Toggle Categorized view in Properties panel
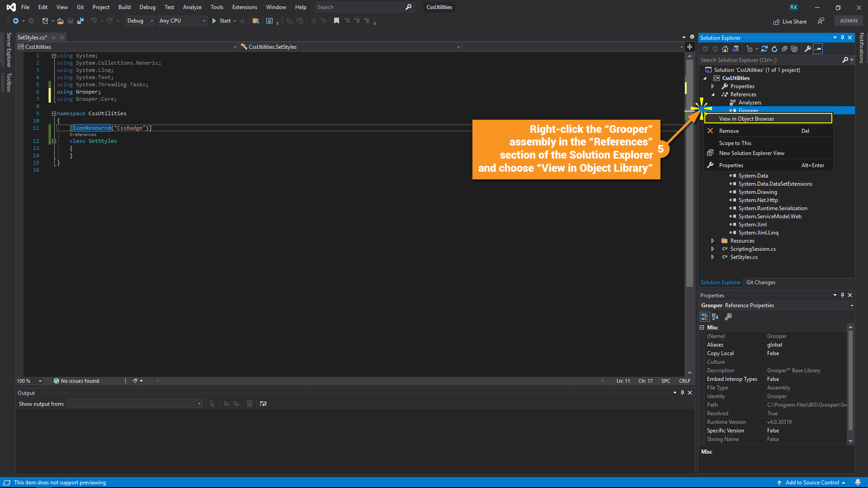The height and width of the screenshot is (488, 868). pyautogui.click(x=705, y=317)
